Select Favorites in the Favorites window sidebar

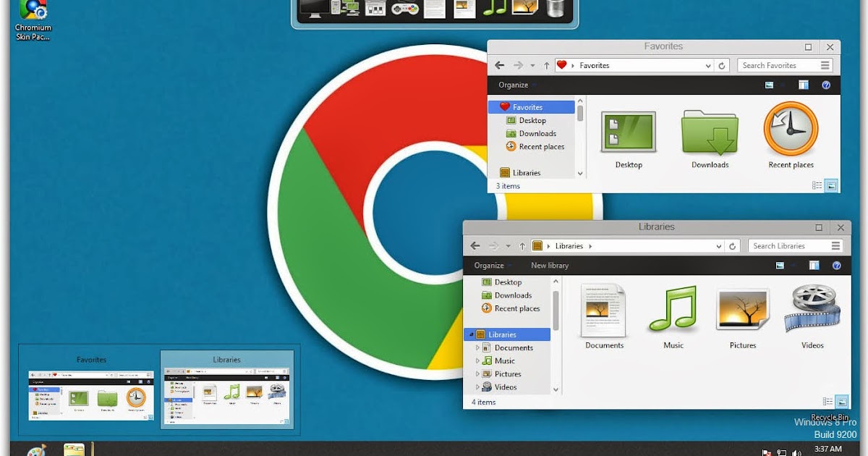click(532, 107)
